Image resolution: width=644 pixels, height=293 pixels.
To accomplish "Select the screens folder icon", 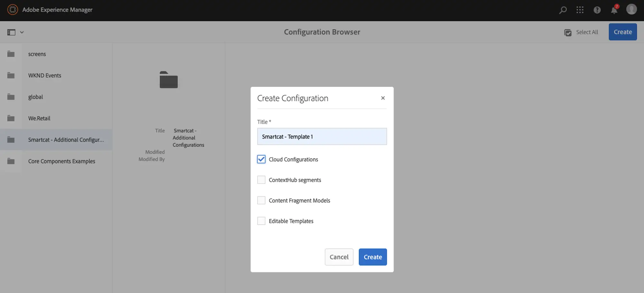I will [x=11, y=54].
